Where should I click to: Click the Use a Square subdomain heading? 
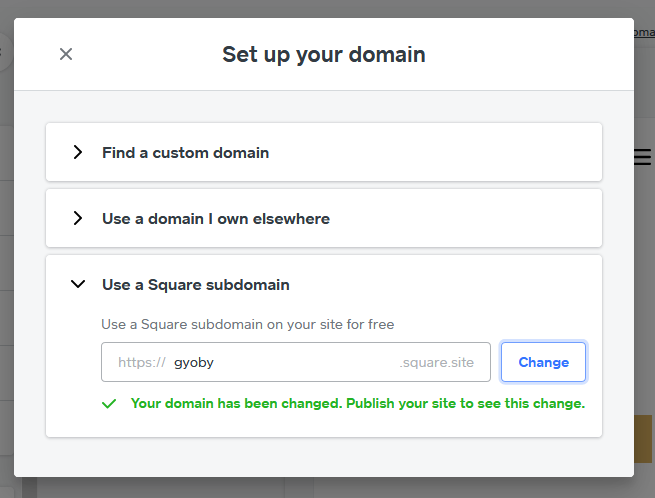[x=196, y=285]
